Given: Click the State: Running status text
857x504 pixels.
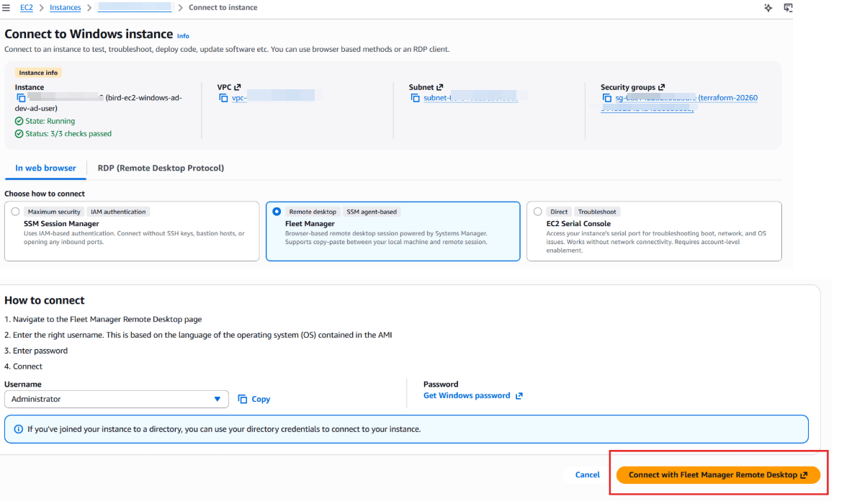Looking at the screenshot, I should [50, 122].
